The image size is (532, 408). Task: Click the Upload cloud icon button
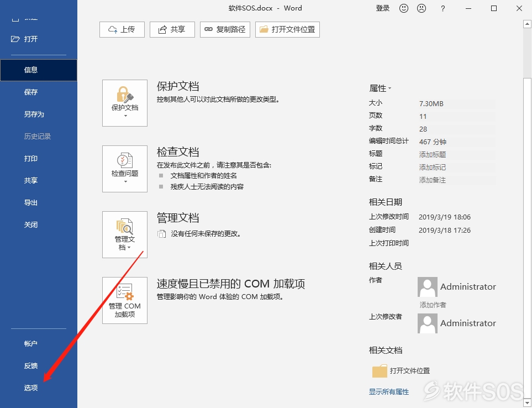point(122,29)
